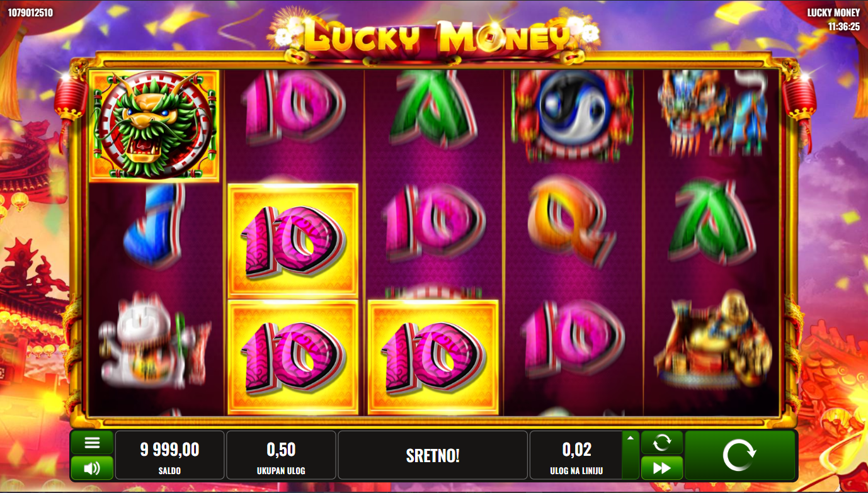868x493 pixels.
Task: Start a spin with the large green button
Action: tap(740, 455)
